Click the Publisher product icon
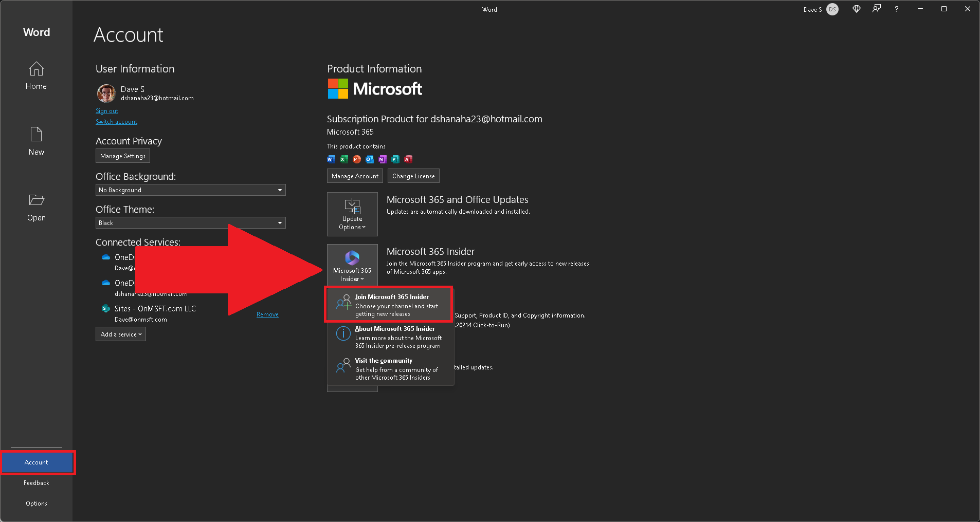 pos(395,159)
